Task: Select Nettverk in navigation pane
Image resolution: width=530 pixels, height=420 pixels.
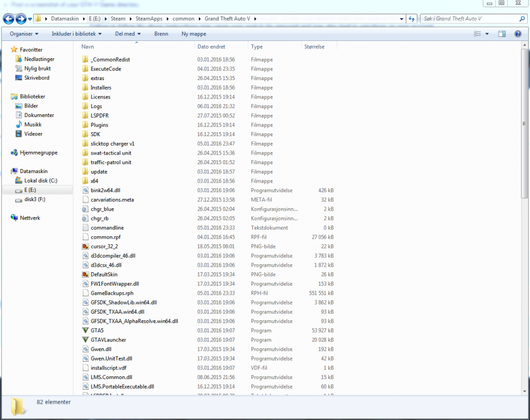Action: [30, 218]
